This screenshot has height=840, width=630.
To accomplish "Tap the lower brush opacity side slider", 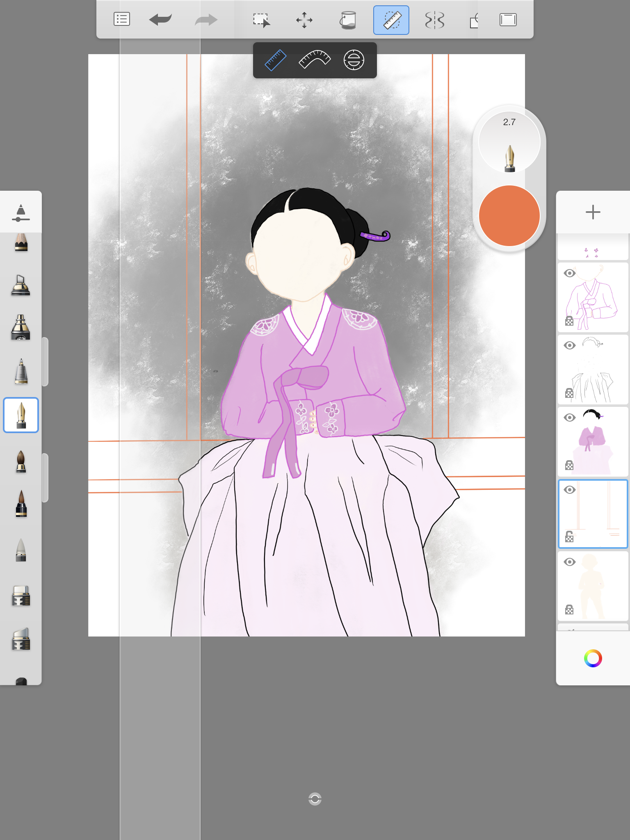I will coord(45,478).
